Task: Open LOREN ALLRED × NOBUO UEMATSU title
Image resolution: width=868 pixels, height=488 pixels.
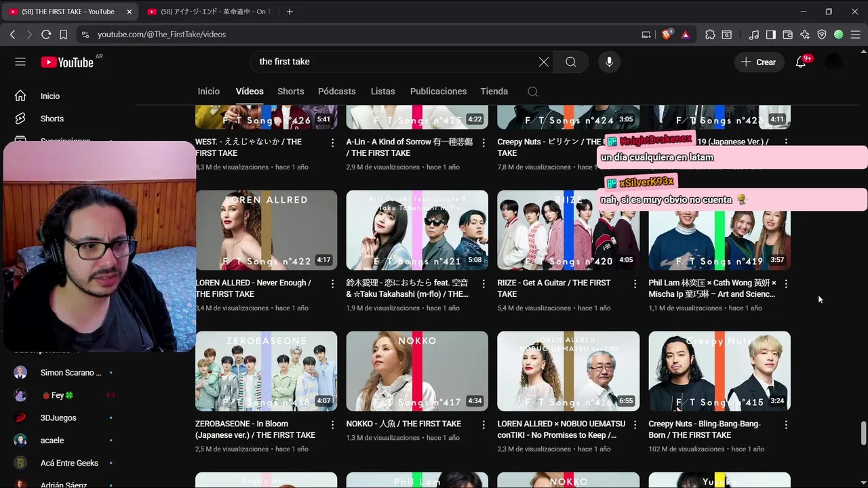Action: (561, 429)
